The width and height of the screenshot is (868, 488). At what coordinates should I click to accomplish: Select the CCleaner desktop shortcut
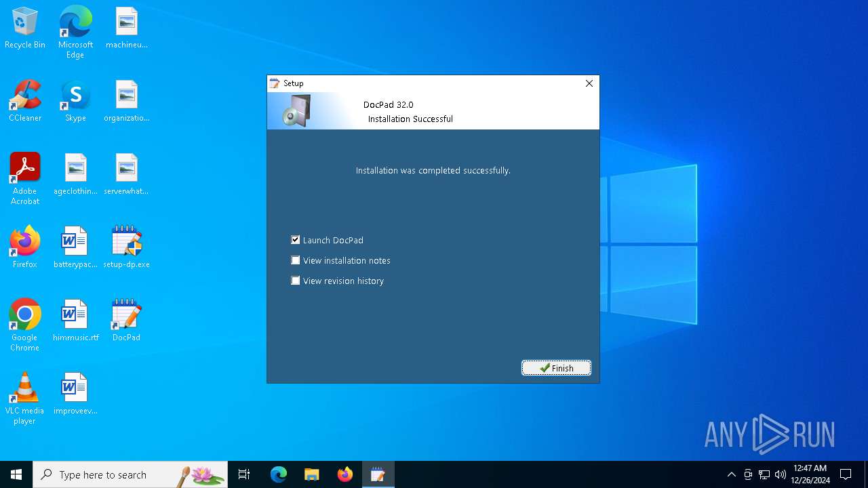click(x=25, y=102)
